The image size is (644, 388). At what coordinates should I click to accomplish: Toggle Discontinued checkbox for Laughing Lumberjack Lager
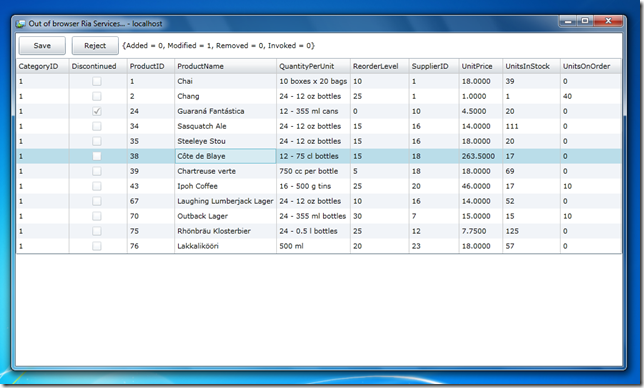(97, 201)
